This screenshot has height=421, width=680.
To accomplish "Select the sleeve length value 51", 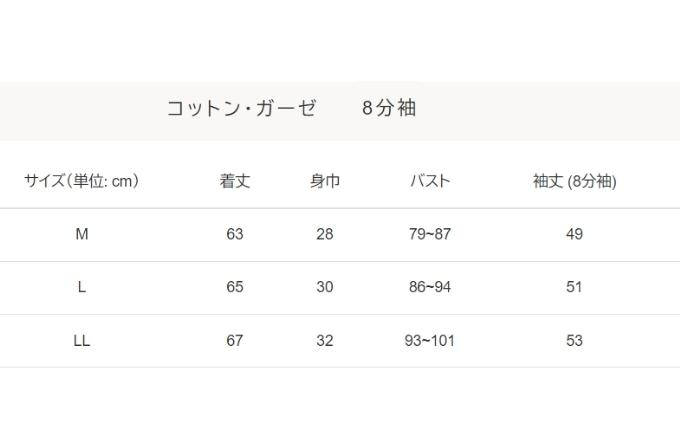I will tap(574, 287).
